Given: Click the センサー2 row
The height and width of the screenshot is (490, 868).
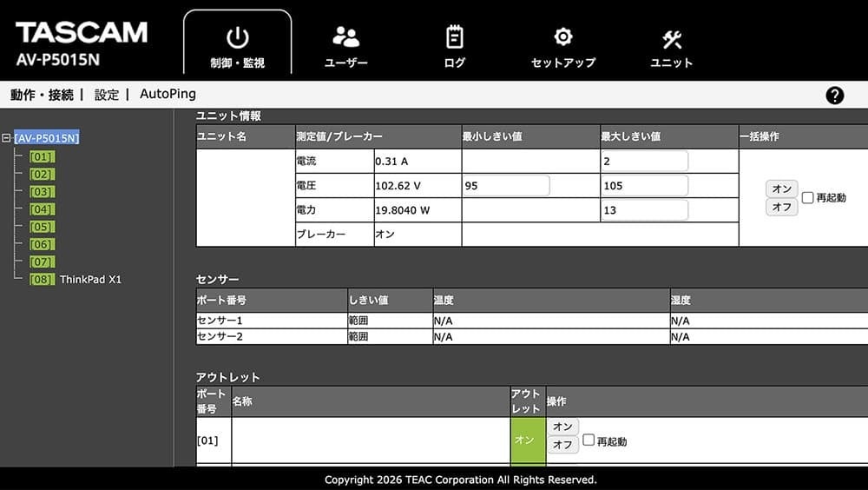Looking at the screenshot, I should (531, 336).
